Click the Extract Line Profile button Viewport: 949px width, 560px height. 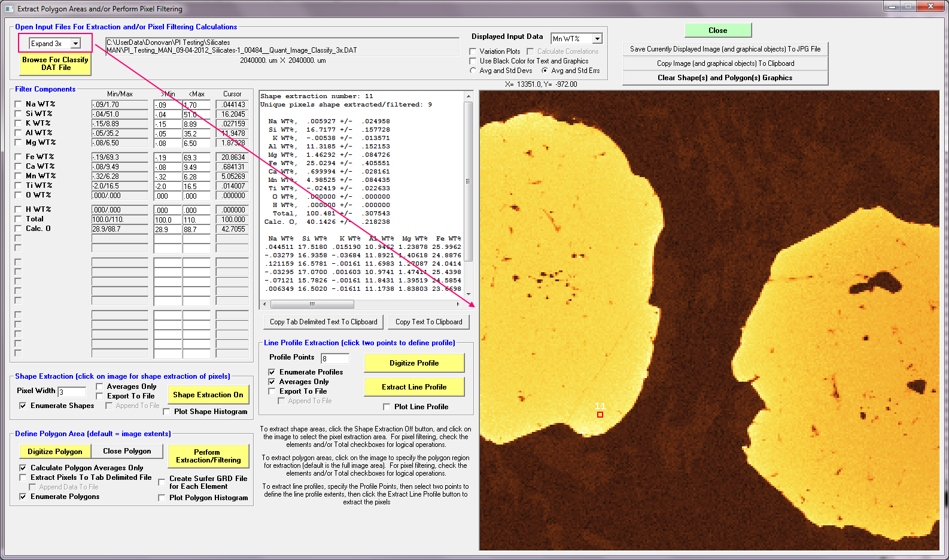click(414, 387)
